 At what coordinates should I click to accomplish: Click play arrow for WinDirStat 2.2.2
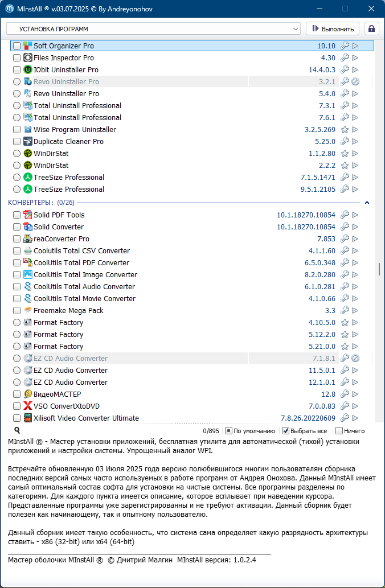pos(355,166)
